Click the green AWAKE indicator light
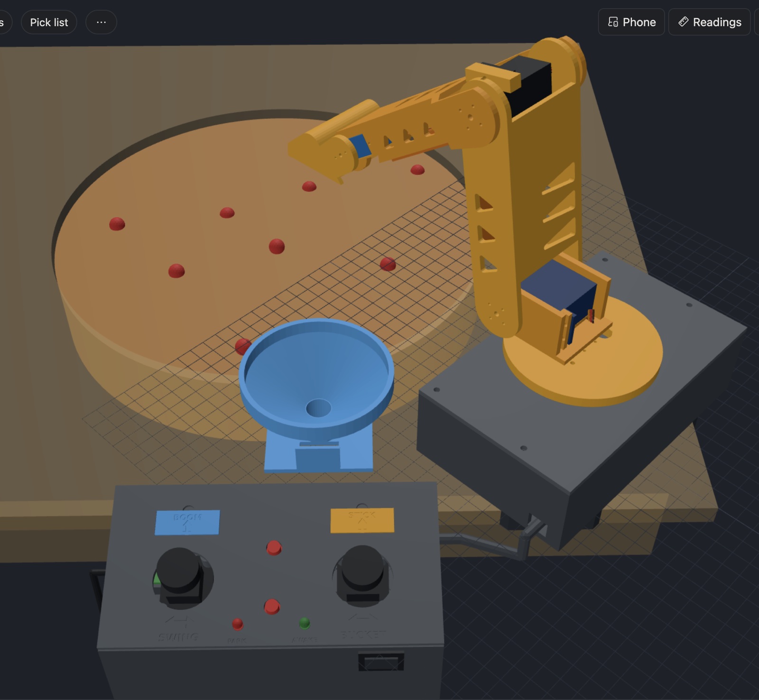This screenshot has width=759, height=700. pyautogui.click(x=305, y=623)
